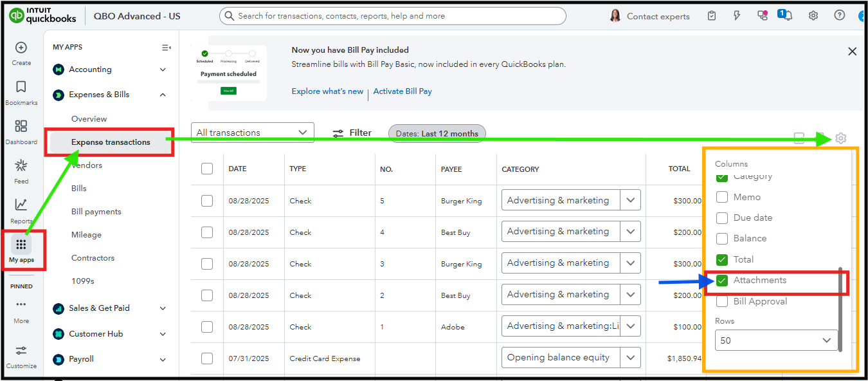This screenshot has height=381, width=868.
Task: Uncheck the Attachments column checkbox
Action: click(x=722, y=281)
